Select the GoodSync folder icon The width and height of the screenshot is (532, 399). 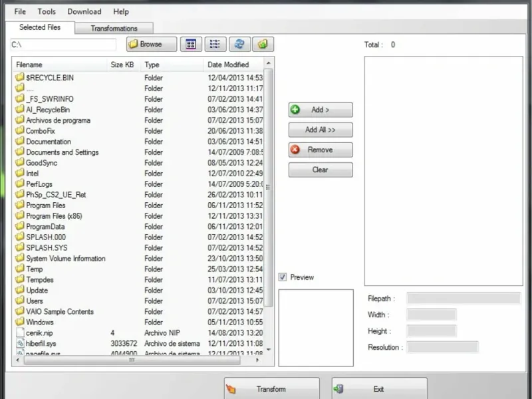pos(20,162)
